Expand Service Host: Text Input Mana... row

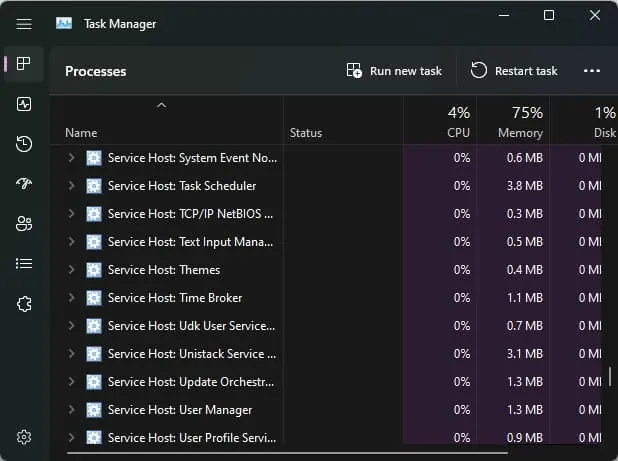[71, 242]
